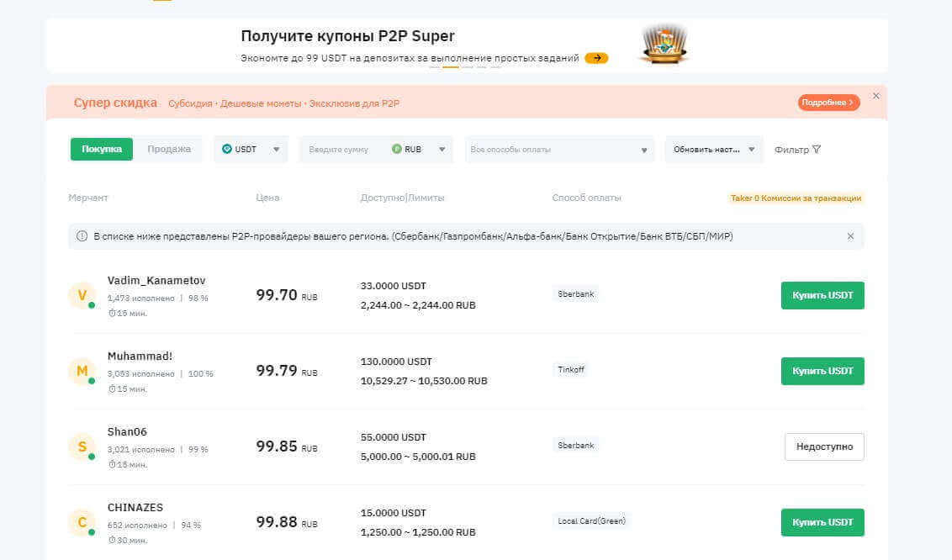The width and height of the screenshot is (952, 560).
Task: Open the Обновить настройки refresh dropdown
Action: click(x=713, y=149)
